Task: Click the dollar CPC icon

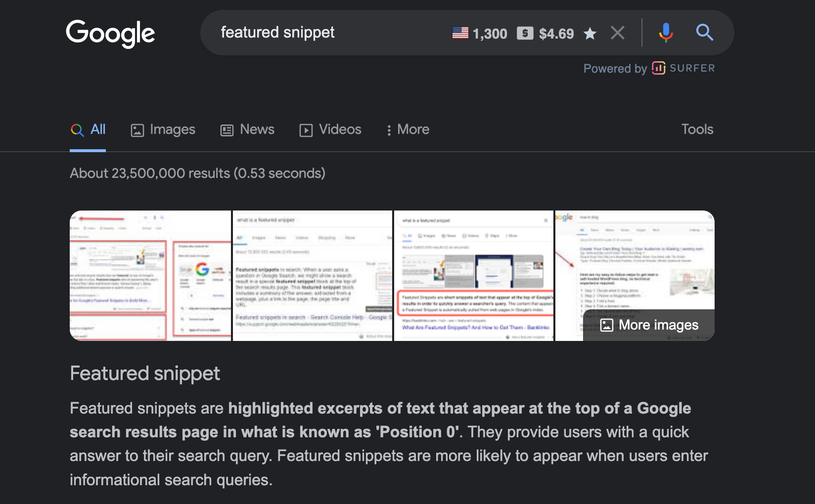Action: point(525,33)
